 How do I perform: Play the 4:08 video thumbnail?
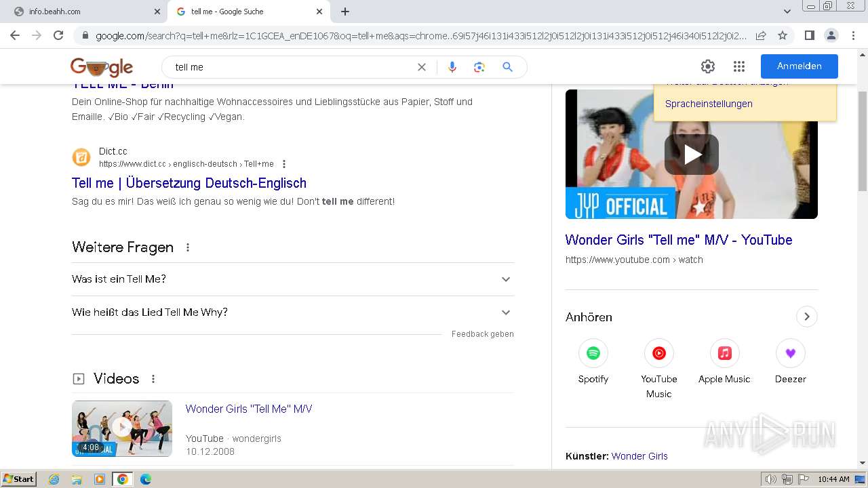(122, 428)
